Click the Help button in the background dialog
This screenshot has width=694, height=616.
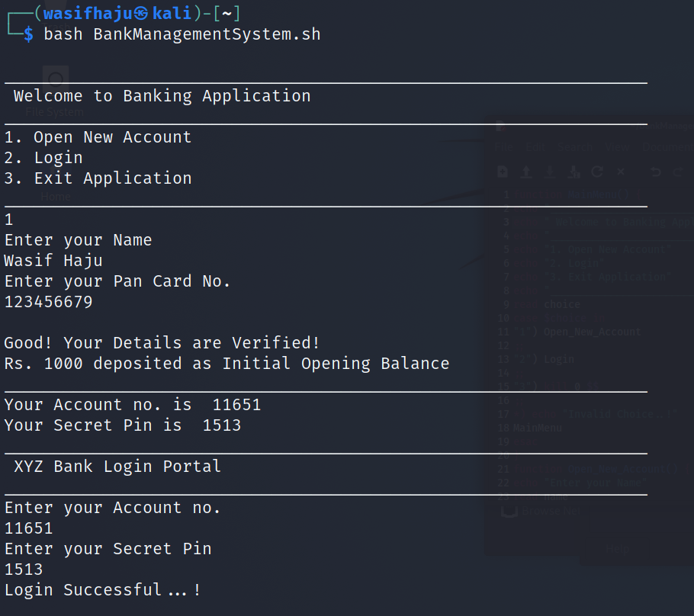pos(616,548)
